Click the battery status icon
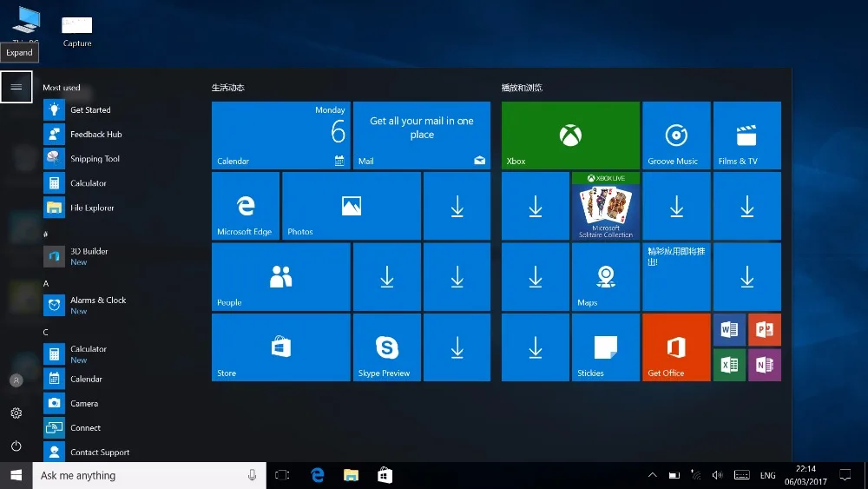This screenshot has width=868, height=489. pos(674,475)
